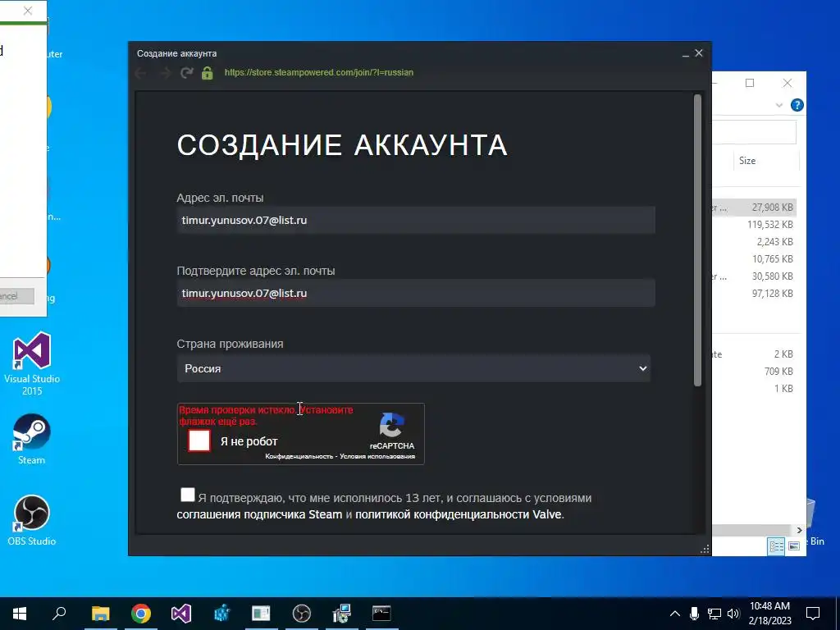The width and height of the screenshot is (840, 630).
Task: Tick the age 13 agreement checkbox
Action: click(x=188, y=495)
